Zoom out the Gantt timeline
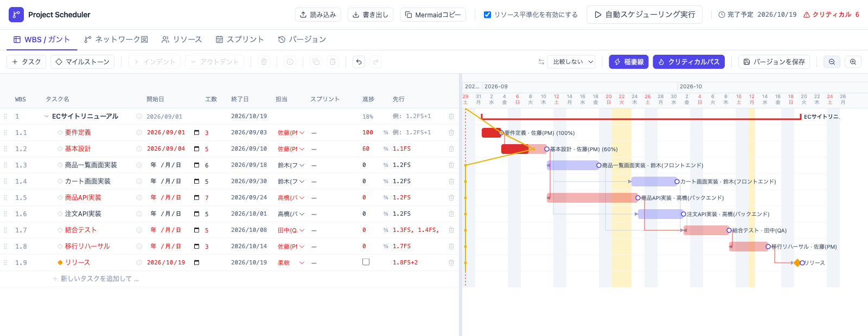This screenshot has width=868, height=336. point(832,62)
